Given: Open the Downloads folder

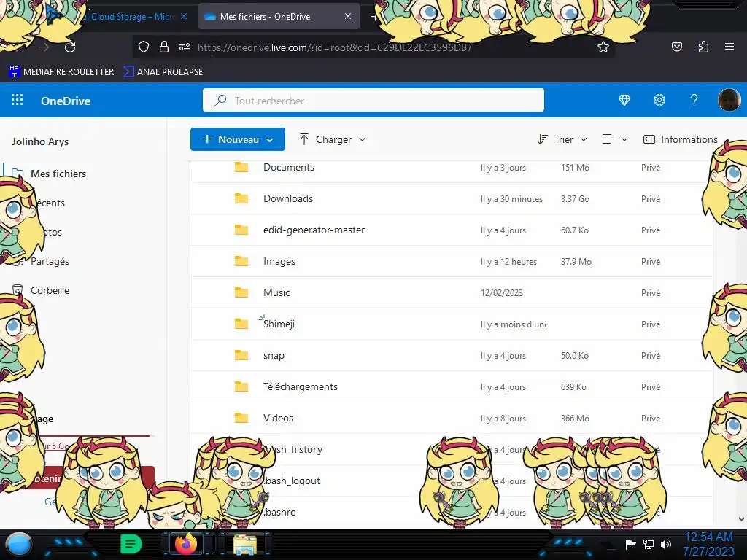Looking at the screenshot, I should [x=287, y=198].
